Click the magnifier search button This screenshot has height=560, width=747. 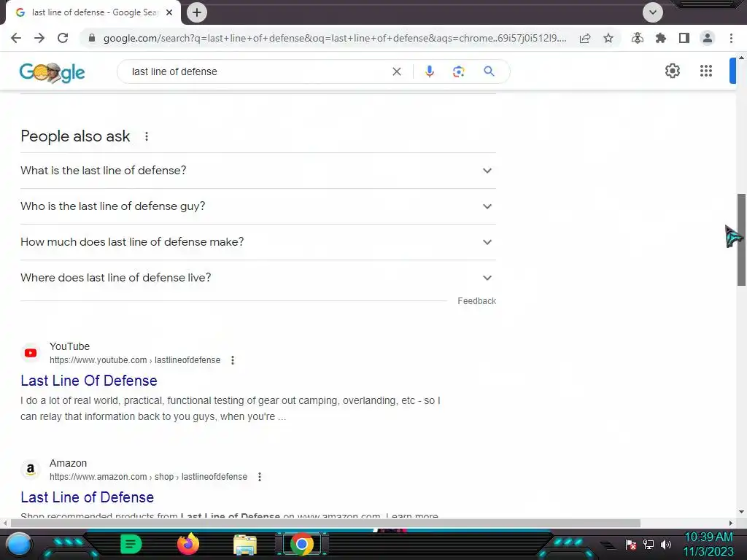click(489, 71)
